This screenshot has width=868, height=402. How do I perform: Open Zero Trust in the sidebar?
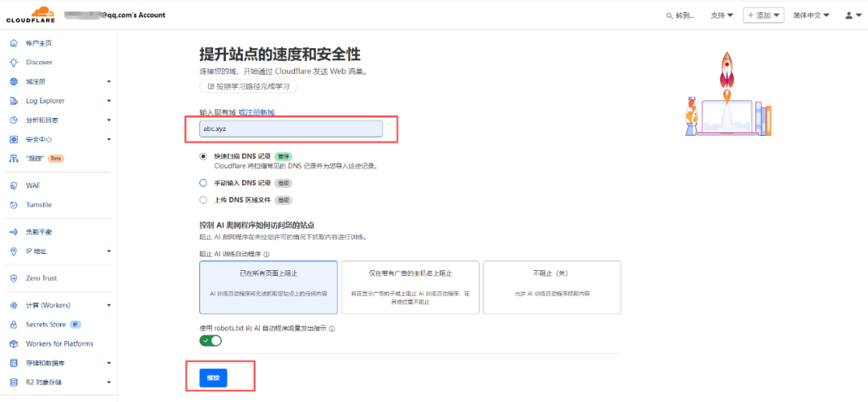pos(41,278)
